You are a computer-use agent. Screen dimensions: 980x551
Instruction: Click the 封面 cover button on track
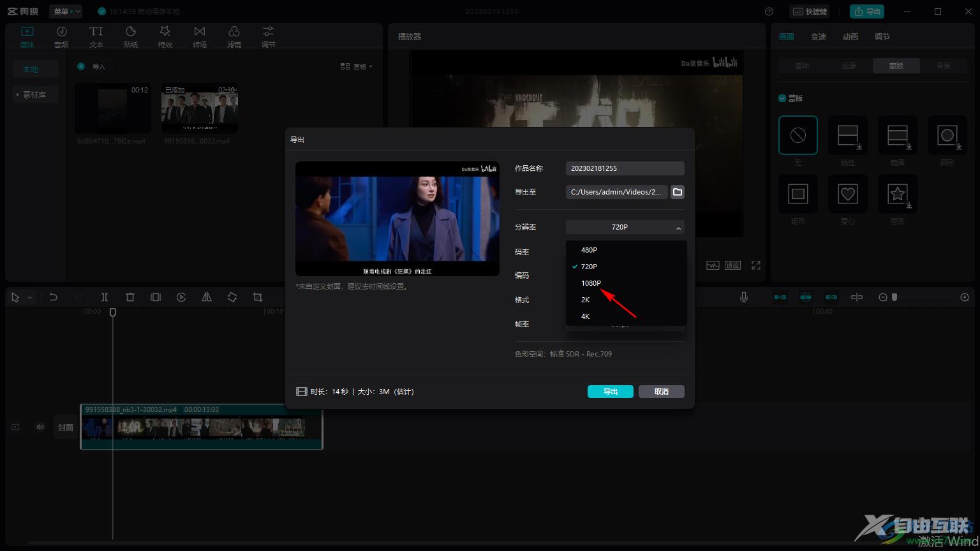66,427
